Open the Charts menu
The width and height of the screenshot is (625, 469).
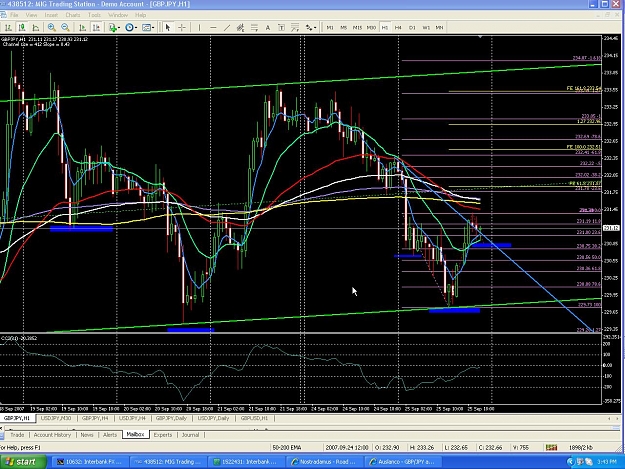[x=73, y=15]
